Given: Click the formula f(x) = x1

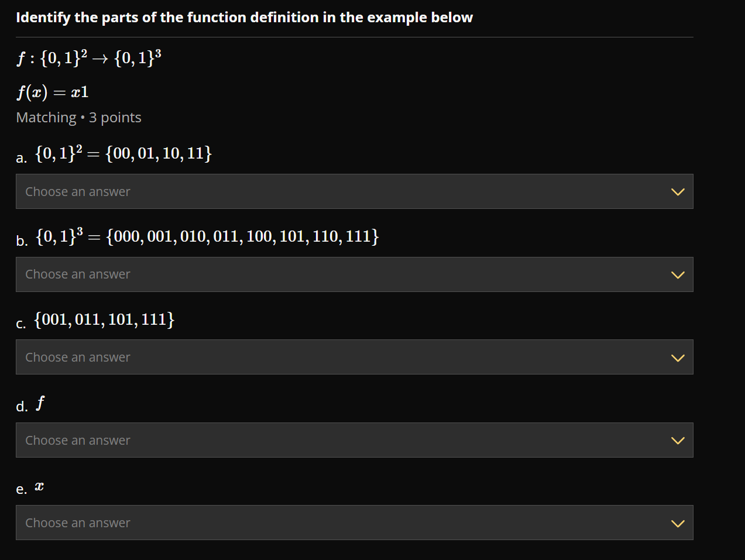Looking at the screenshot, I should (53, 91).
